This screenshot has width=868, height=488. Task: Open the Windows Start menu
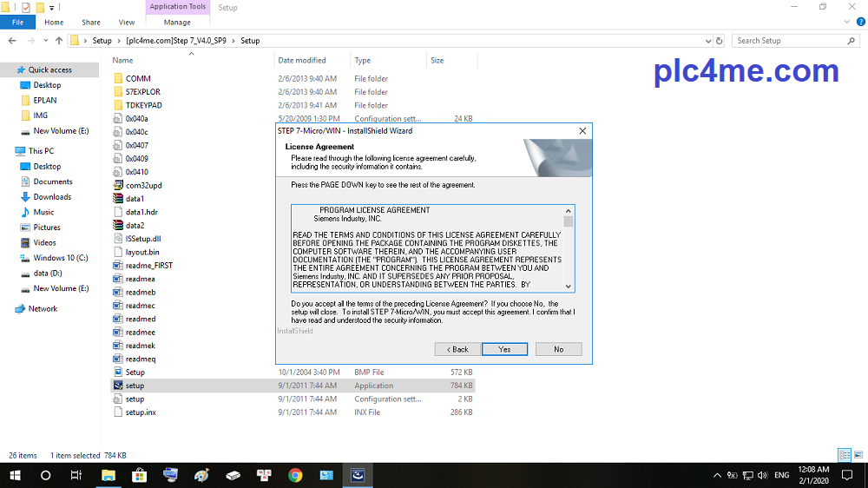(x=15, y=475)
